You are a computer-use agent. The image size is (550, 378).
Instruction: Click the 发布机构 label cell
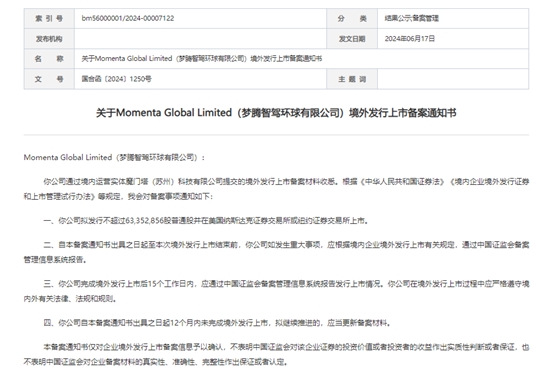(49, 39)
